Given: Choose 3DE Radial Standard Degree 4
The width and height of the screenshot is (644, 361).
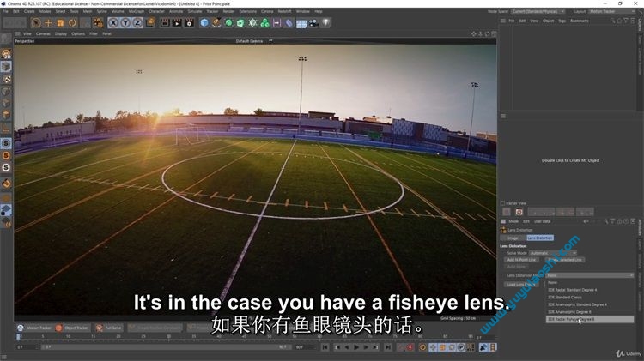Looking at the screenshot, I should point(590,290).
